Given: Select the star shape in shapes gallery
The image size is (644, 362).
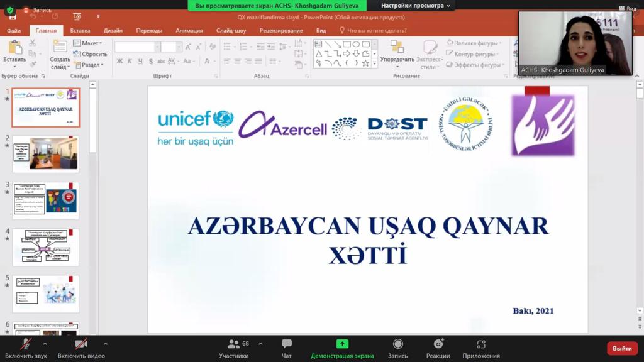Looking at the screenshot, I should pos(365,63).
